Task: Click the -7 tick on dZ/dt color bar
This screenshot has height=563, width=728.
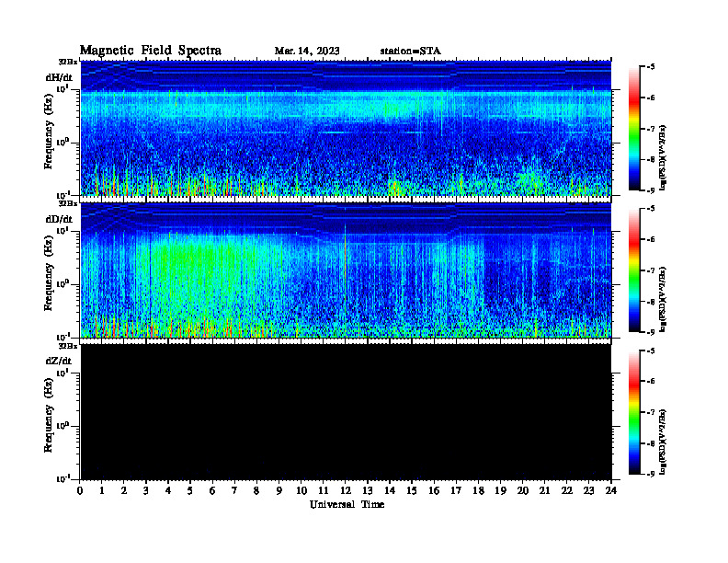Action: 651,412
